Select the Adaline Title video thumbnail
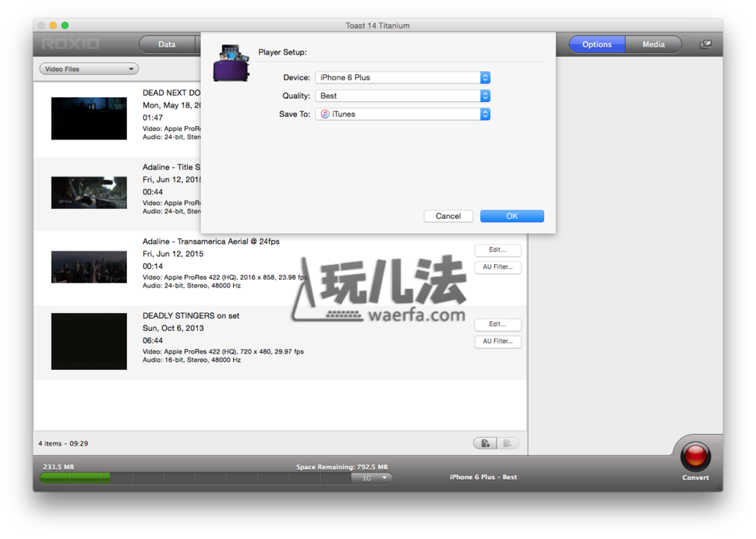 [x=89, y=192]
